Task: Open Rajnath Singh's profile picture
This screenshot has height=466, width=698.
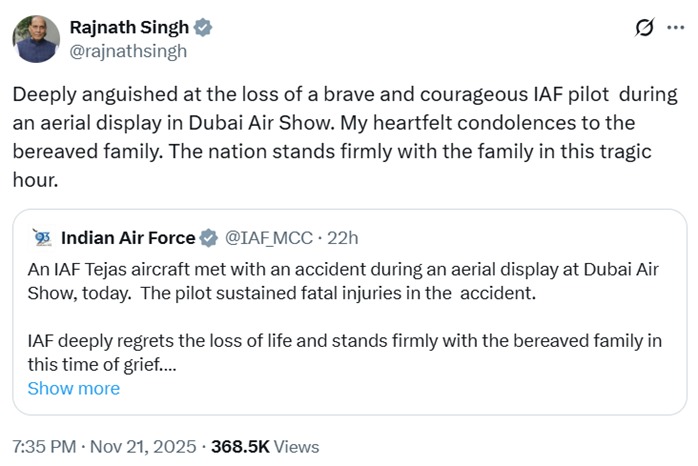Action: (36, 38)
